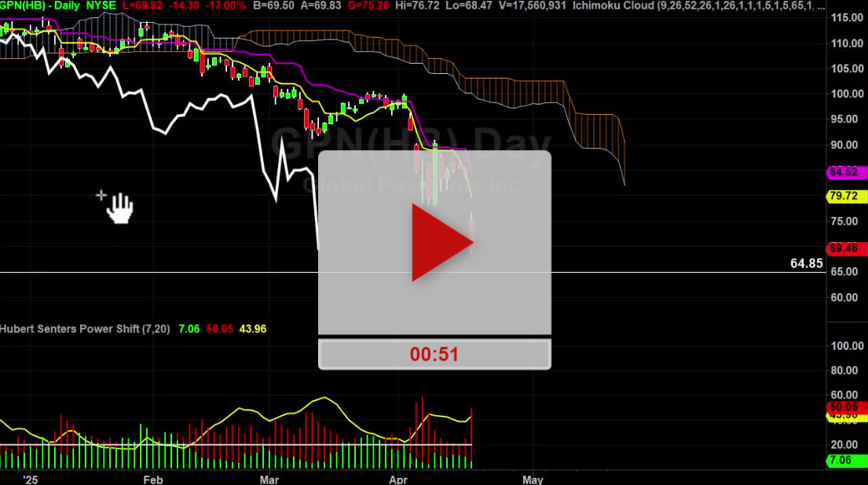
Task: Click the red 69.46 price axis tag
Action: point(846,248)
